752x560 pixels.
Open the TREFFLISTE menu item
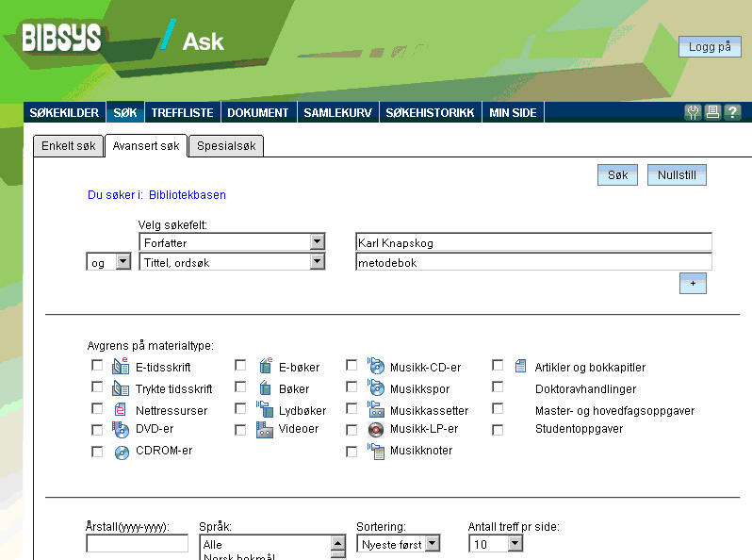click(x=182, y=112)
